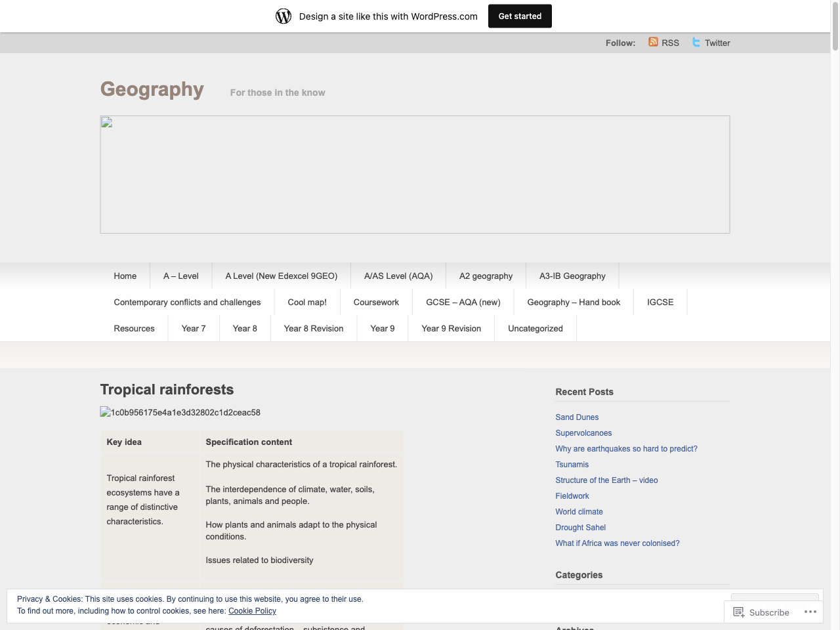Navigate to the Cool map! page

pyautogui.click(x=306, y=303)
